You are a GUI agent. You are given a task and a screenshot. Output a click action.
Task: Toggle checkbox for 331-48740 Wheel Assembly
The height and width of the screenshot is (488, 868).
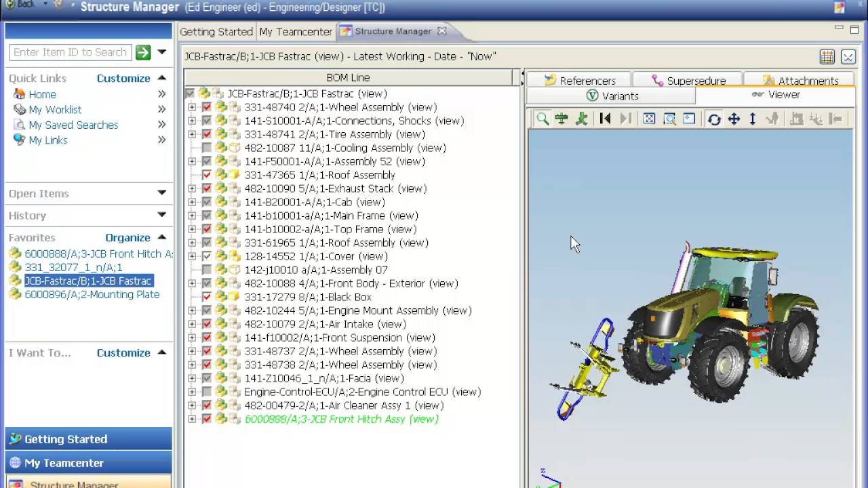pyautogui.click(x=207, y=107)
